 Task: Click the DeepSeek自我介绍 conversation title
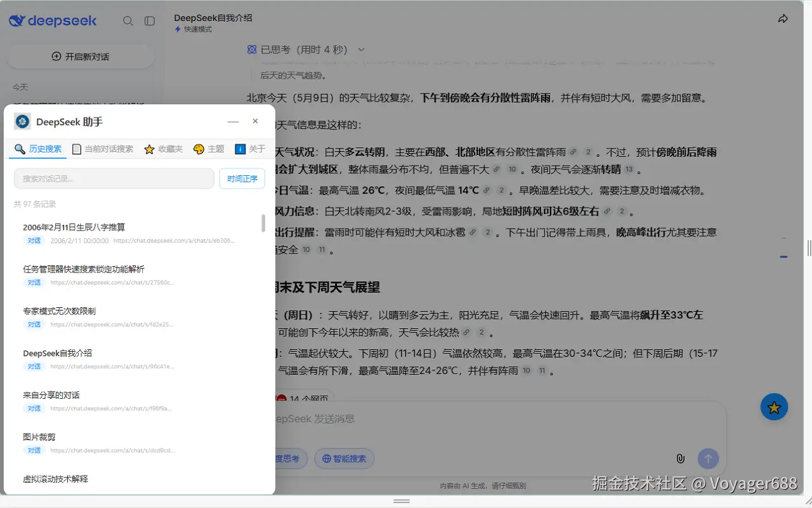(213, 18)
